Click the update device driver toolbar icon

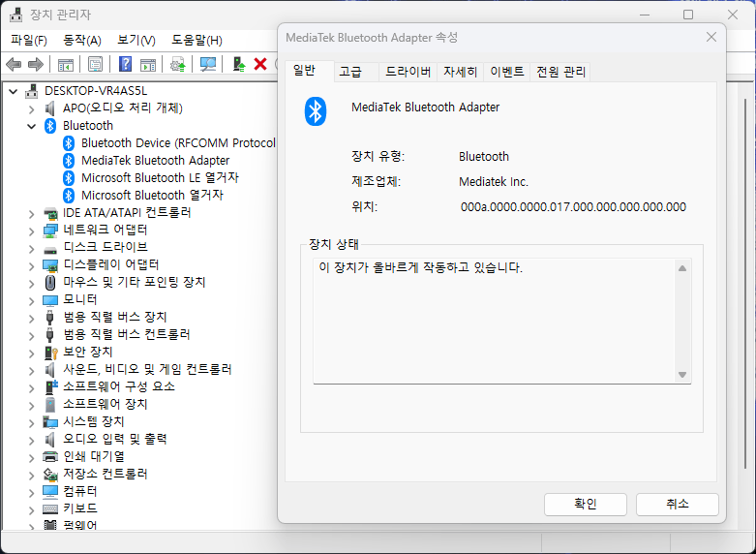coord(237,64)
